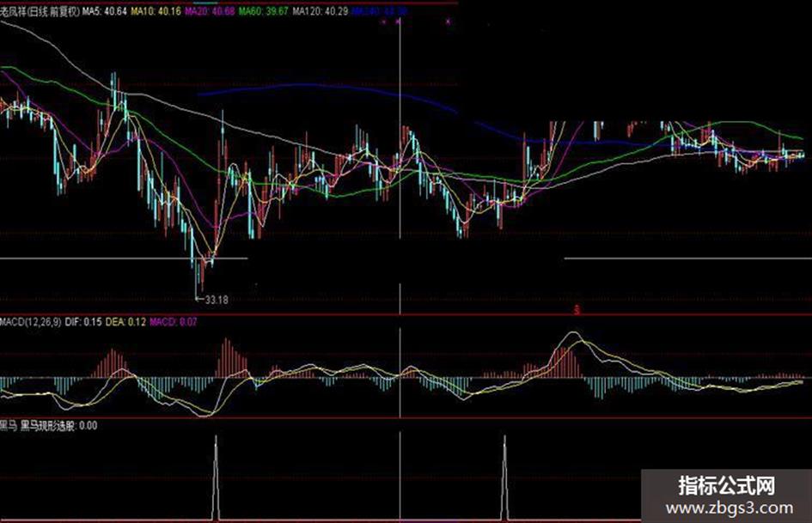Viewport: 812px width, 523px height.
Task: Click the second 黑马 signal spike
Action: [505, 477]
